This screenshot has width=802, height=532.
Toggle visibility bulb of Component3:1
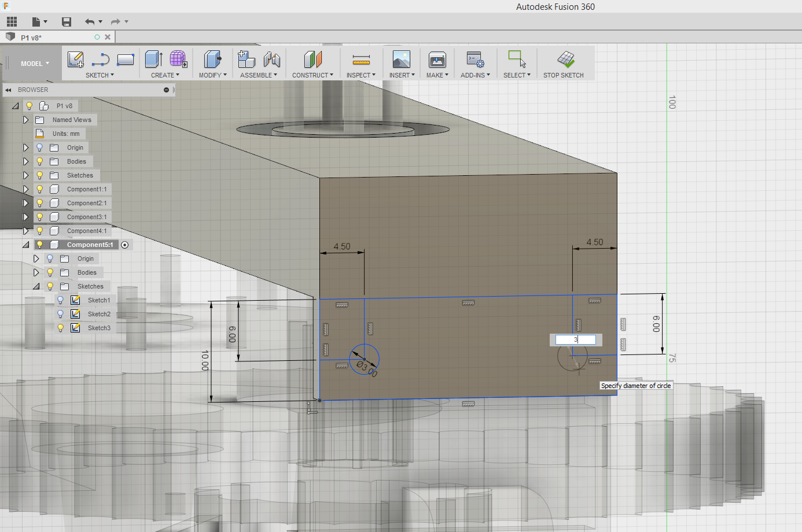39,217
